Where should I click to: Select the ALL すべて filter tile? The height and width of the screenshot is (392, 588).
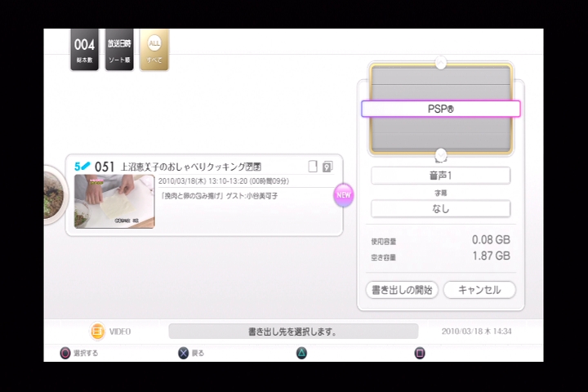tap(154, 50)
